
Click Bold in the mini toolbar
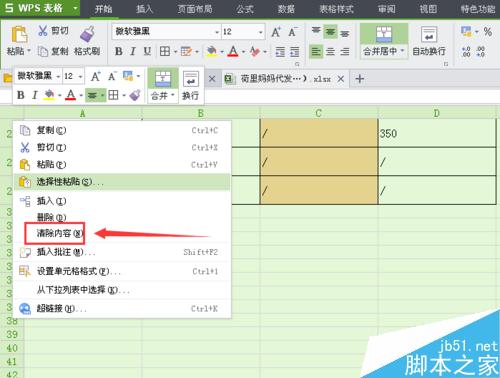pos(21,95)
